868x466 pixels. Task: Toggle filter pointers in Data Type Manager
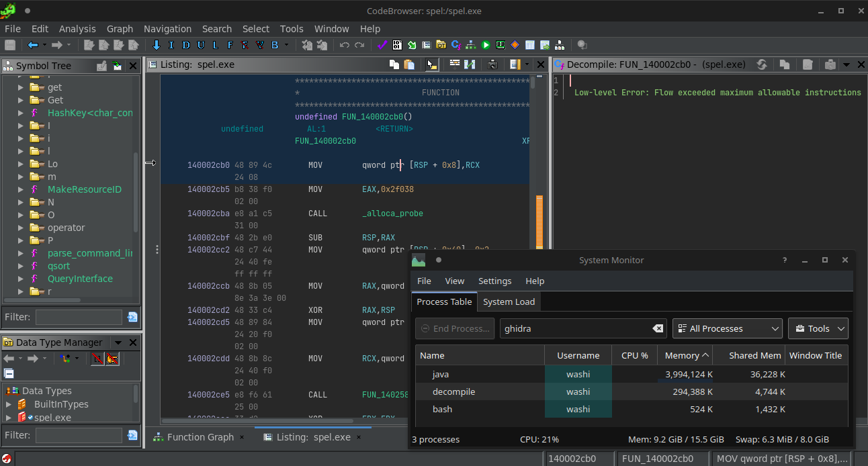click(112, 359)
